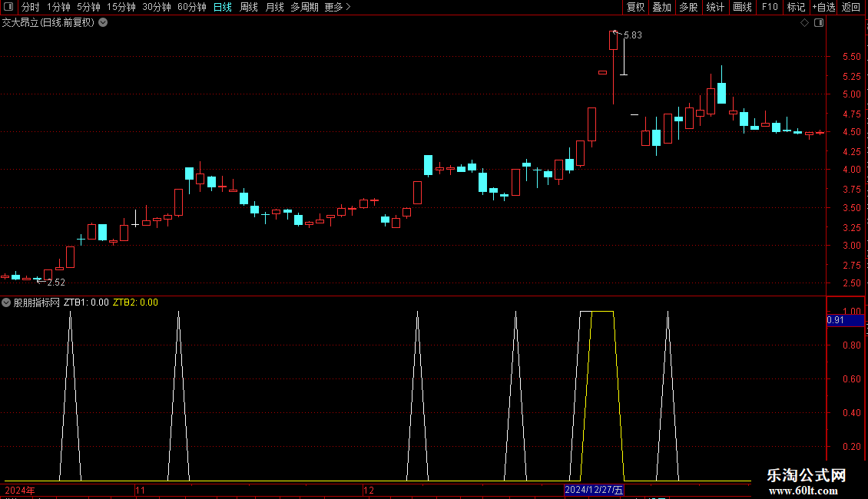Open the 多股 multi-stock view
Screen dimensions: 868x499
(x=688, y=7)
